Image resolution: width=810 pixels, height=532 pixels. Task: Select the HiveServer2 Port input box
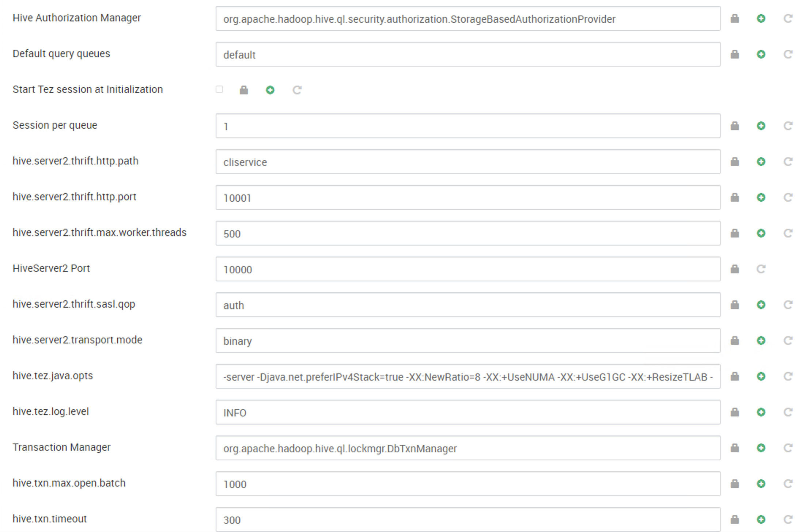468,269
